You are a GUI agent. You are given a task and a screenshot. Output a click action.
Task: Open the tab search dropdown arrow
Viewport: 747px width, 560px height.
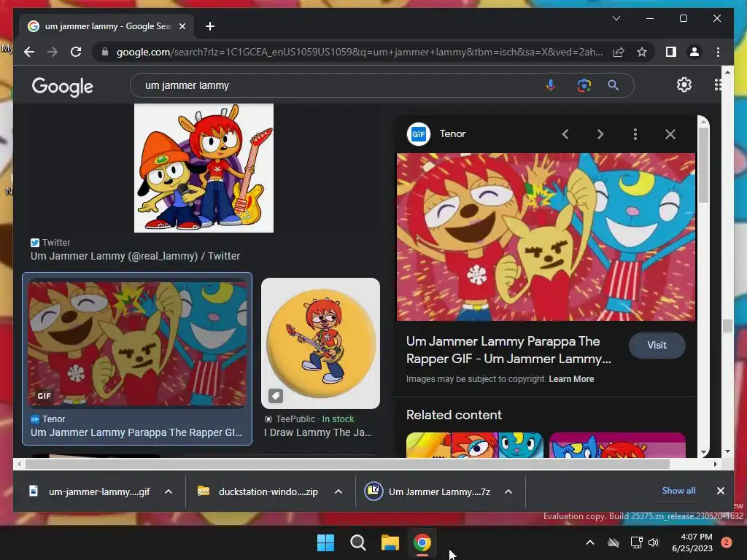(616, 18)
